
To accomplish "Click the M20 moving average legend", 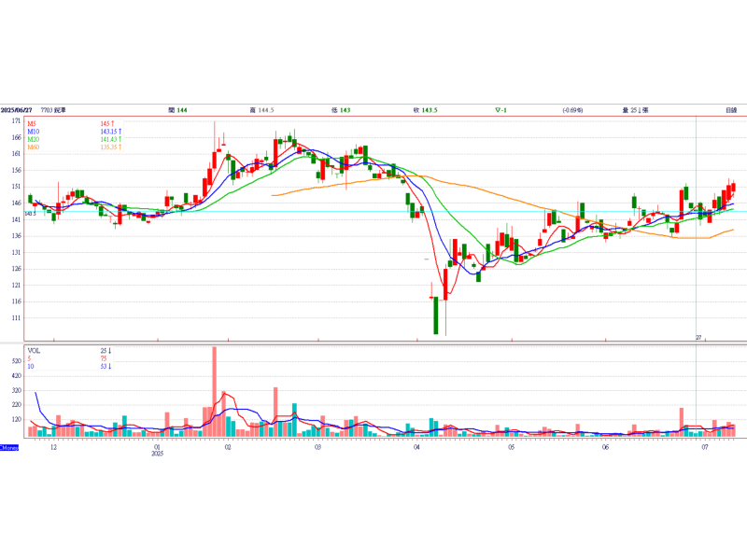I will tap(34, 139).
